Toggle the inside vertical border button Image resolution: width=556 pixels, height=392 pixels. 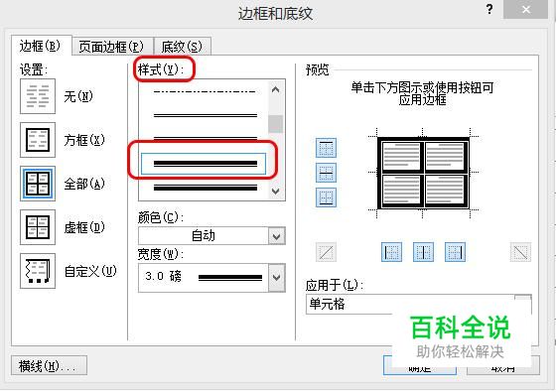click(423, 252)
